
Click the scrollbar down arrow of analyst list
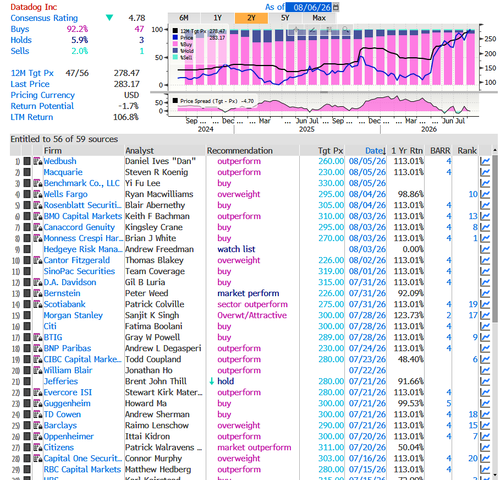point(495,475)
